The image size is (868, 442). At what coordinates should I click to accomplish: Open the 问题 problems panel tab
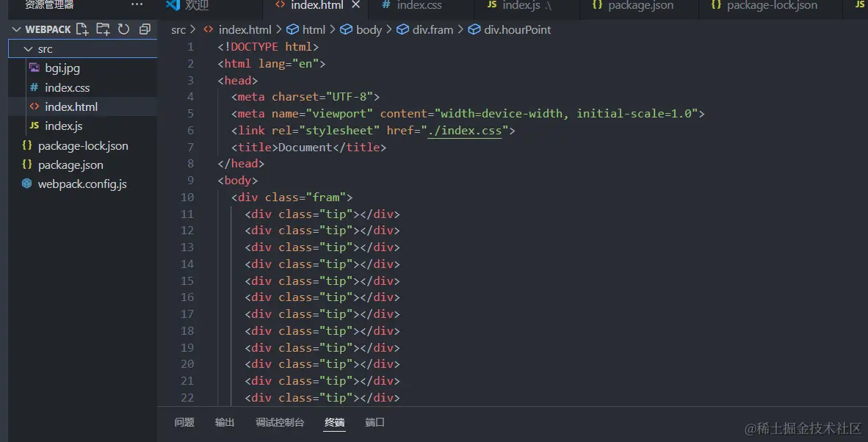click(x=184, y=423)
